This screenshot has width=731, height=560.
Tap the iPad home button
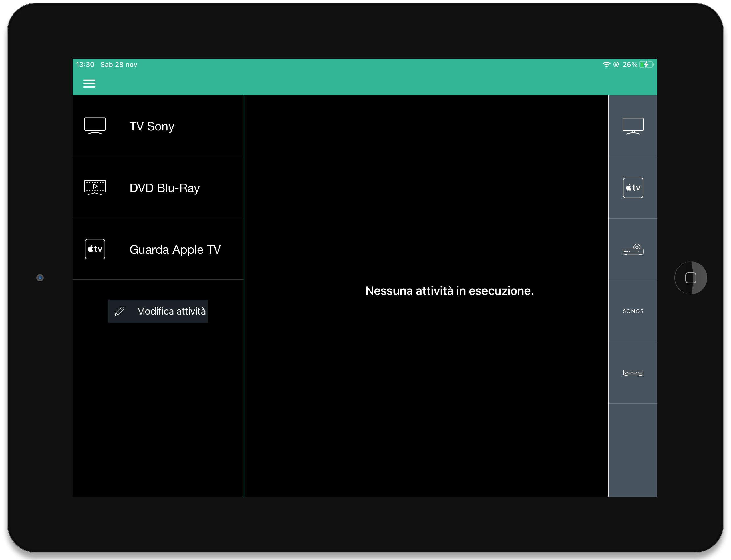tap(691, 278)
